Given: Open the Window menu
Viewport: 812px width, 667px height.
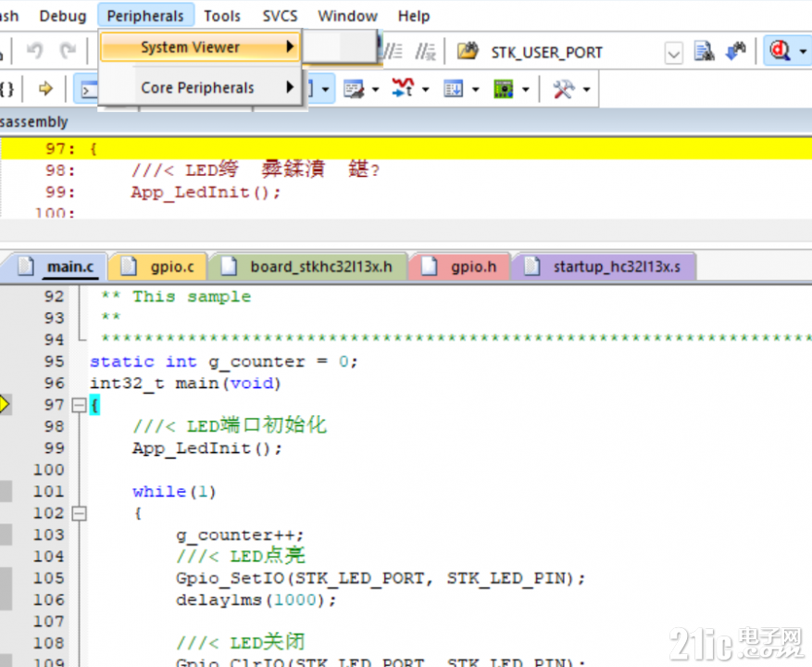Looking at the screenshot, I should (x=347, y=16).
